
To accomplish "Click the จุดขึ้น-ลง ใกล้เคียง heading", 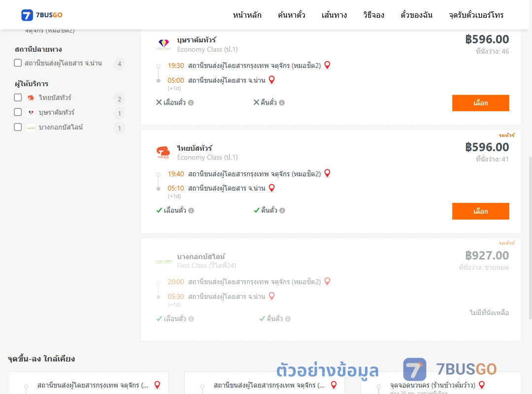I will point(41,359).
